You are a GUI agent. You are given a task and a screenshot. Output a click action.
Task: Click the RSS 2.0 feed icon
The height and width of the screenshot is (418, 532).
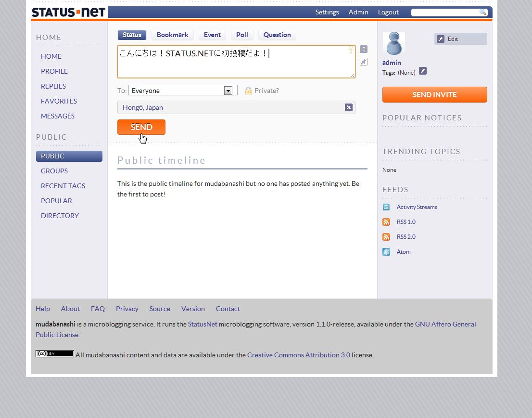[x=386, y=237]
